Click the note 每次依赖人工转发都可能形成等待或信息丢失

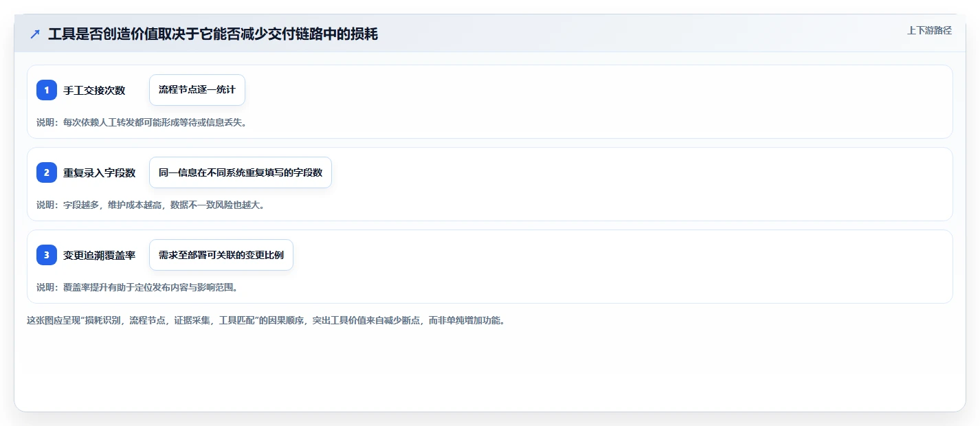click(142, 122)
